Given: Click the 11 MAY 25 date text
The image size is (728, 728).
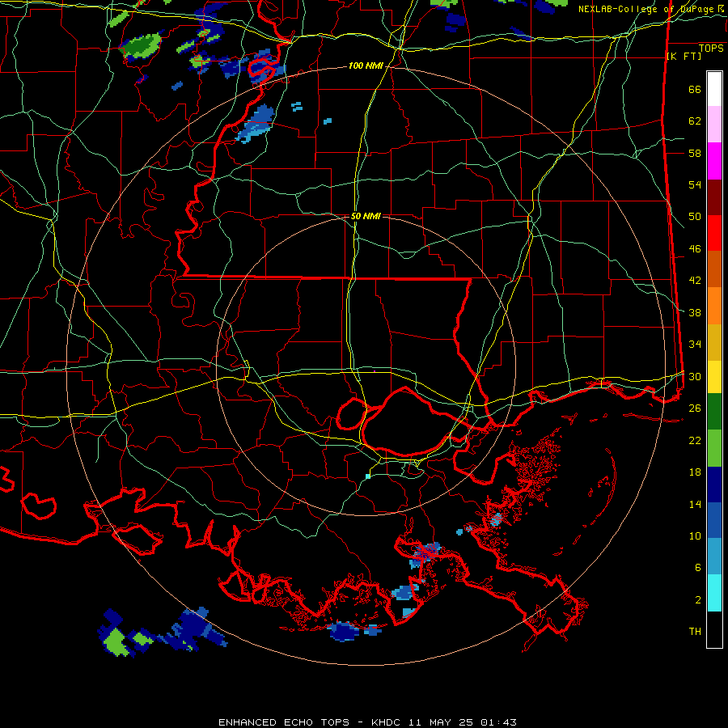Looking at the screenshot, I should point(441,722).
